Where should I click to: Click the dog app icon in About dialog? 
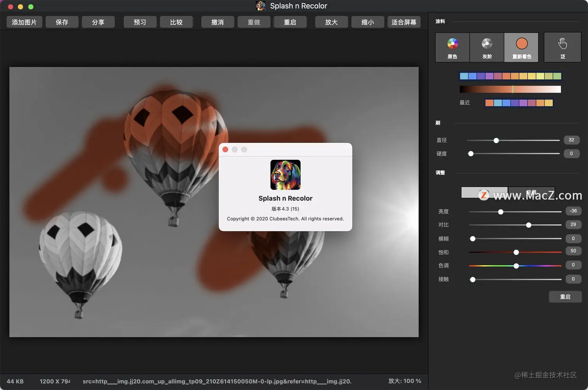click(285, 175)
